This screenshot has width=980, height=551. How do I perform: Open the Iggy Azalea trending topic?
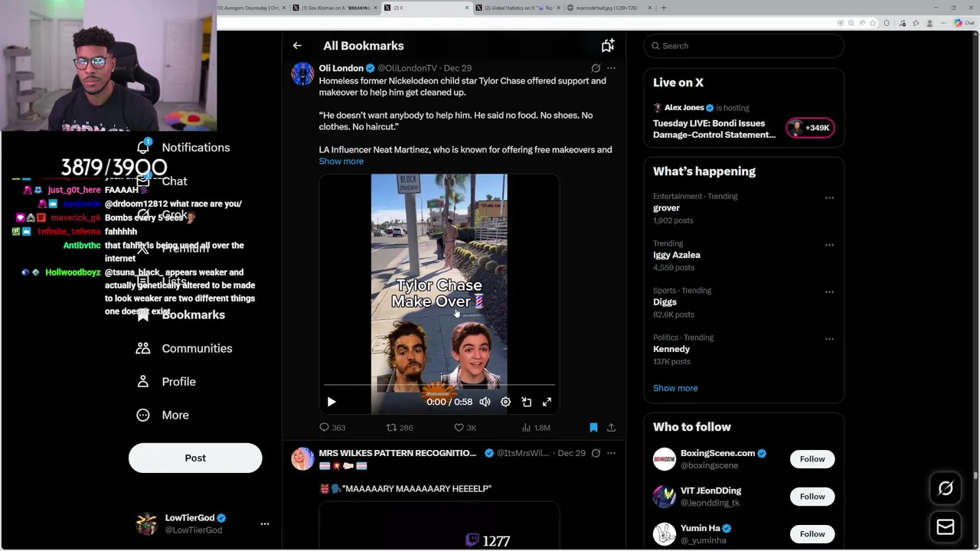pyautogui.click(x=677, y=255)
